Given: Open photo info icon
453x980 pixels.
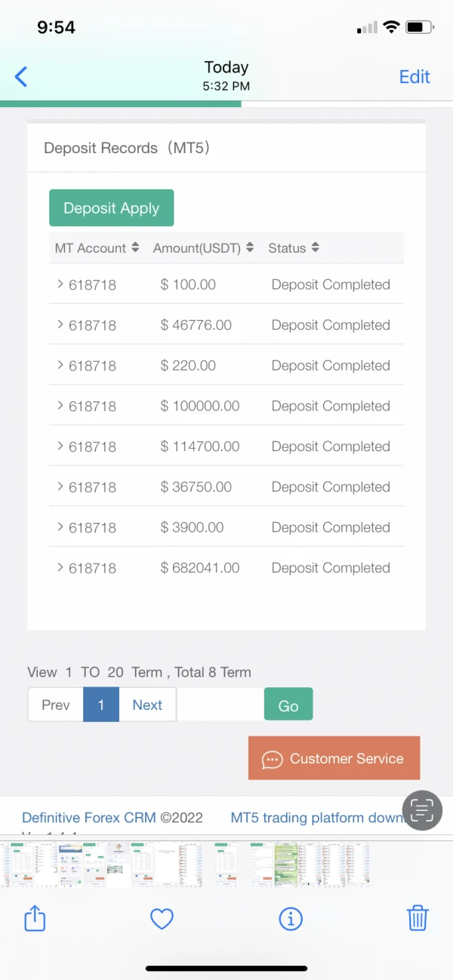Looking at the screenshot, I should 291,918.
